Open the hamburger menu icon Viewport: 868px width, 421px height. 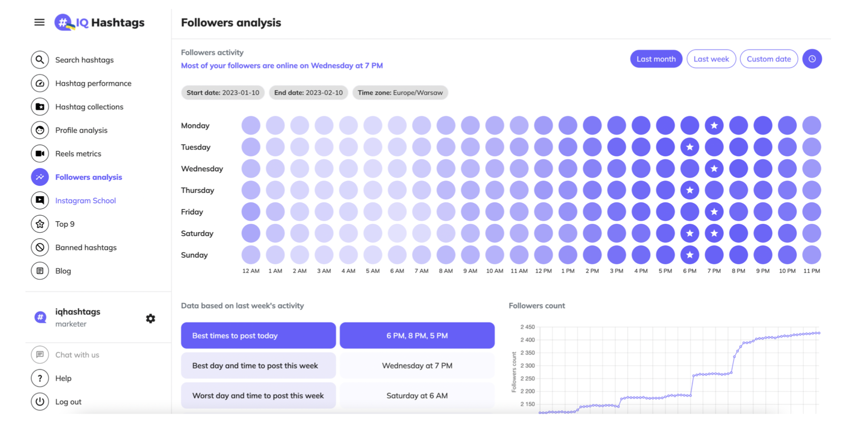[x=39, y=22]
